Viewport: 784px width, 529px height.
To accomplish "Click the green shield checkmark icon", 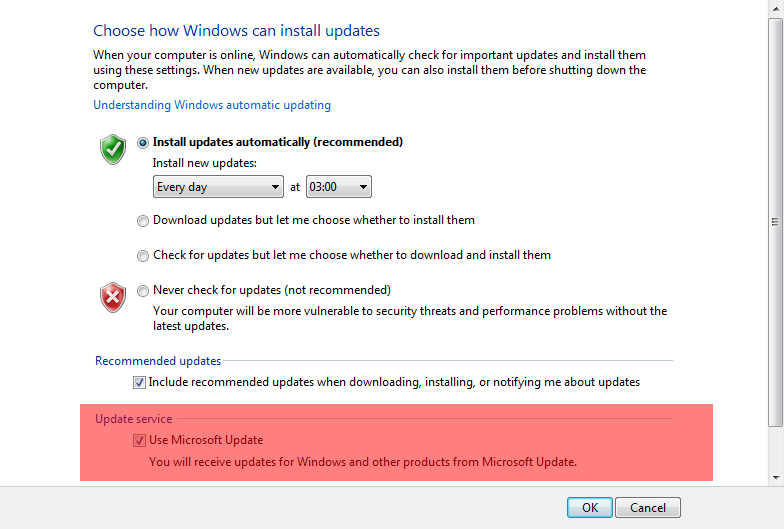I will point(113,149).
